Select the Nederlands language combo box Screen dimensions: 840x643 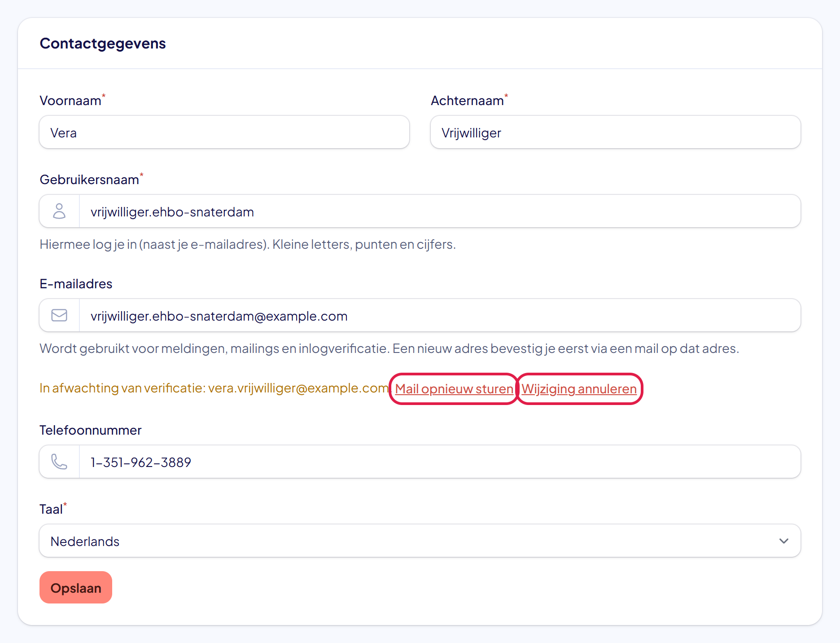(x=420, y=541)
